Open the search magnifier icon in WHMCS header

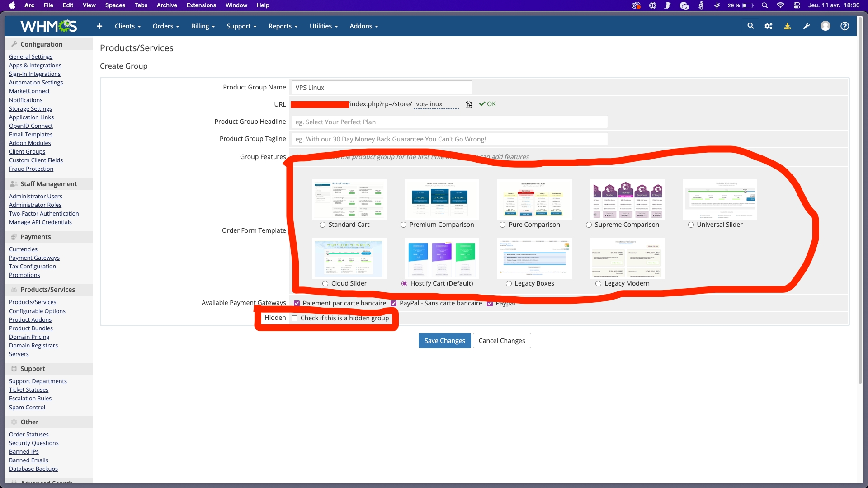[750, 26]
